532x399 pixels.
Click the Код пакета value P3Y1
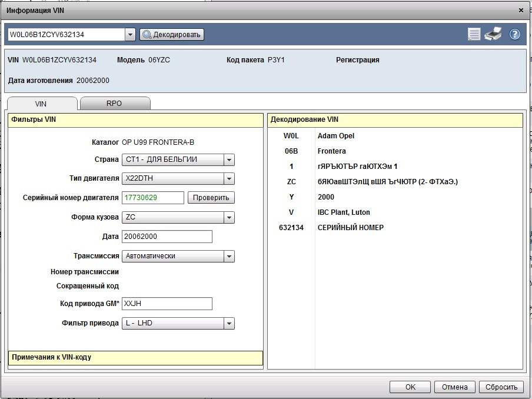276,60
